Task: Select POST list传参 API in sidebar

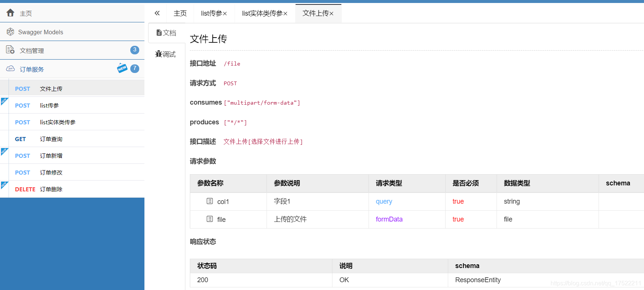Action: coord(72,105)
